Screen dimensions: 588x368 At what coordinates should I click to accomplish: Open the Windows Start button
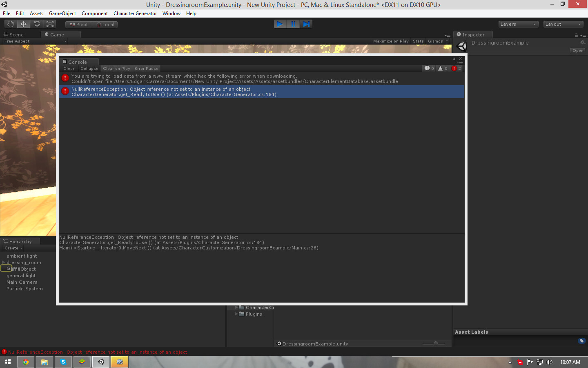tap(8, 362)
